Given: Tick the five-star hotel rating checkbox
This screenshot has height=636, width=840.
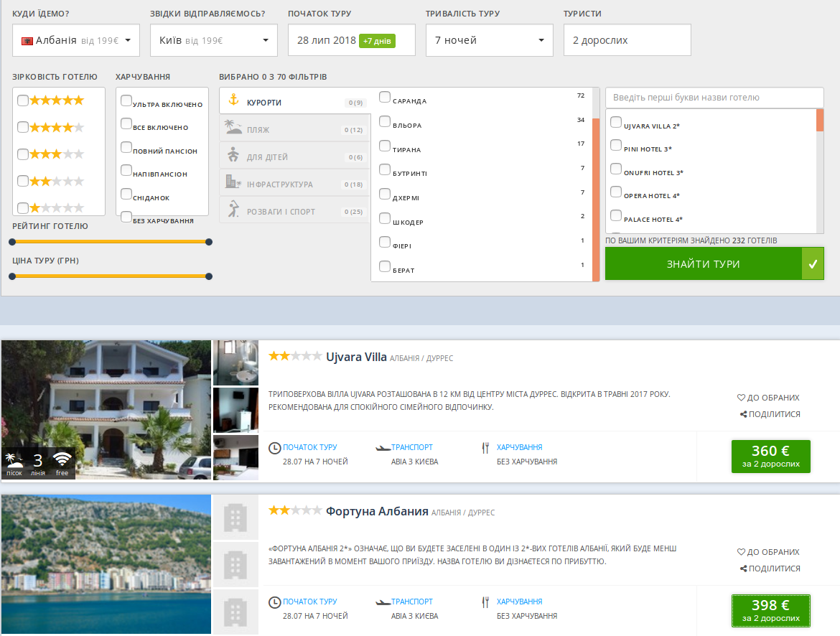Looking at the screenshot, I should coord(23,100).
